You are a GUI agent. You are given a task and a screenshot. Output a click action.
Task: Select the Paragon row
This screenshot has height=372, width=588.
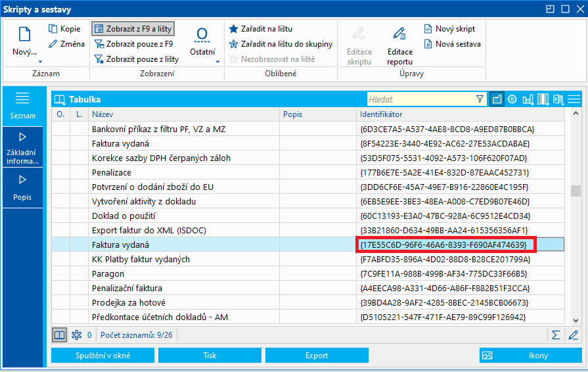[308, 274]
